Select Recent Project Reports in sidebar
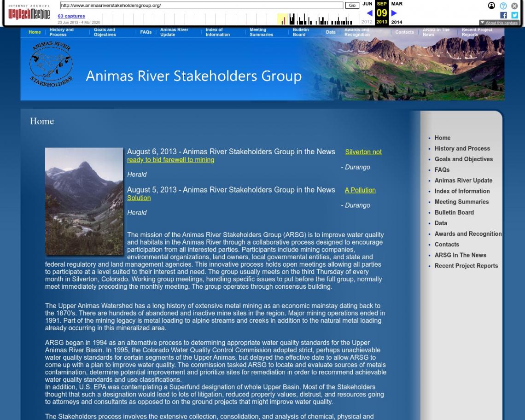525x420 pixels. (466, 266)
